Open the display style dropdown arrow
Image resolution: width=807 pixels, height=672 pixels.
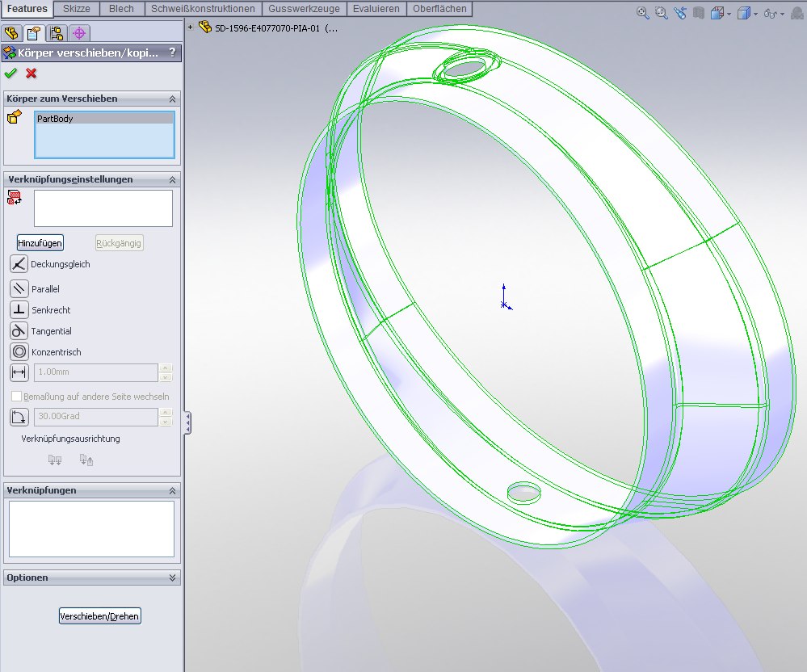[x=757, y=14]
